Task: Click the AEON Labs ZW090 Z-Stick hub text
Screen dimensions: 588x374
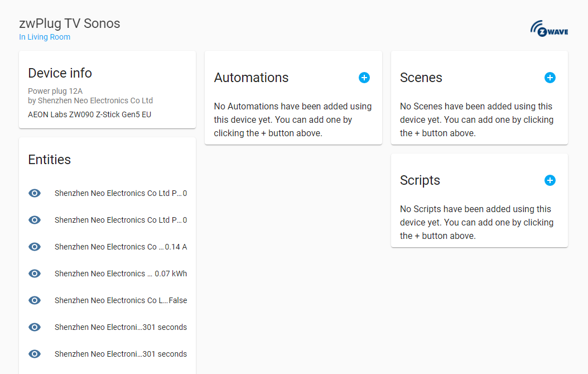Action: coord(89,114)
